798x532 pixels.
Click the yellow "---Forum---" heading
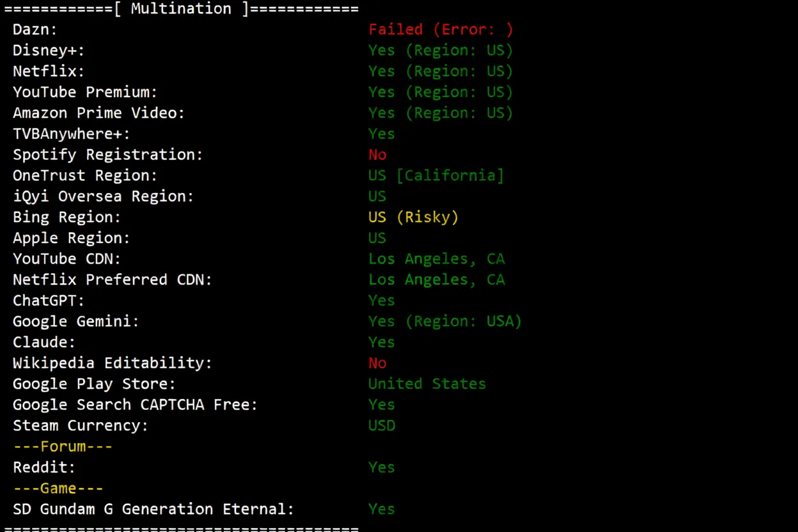(63, 446)
